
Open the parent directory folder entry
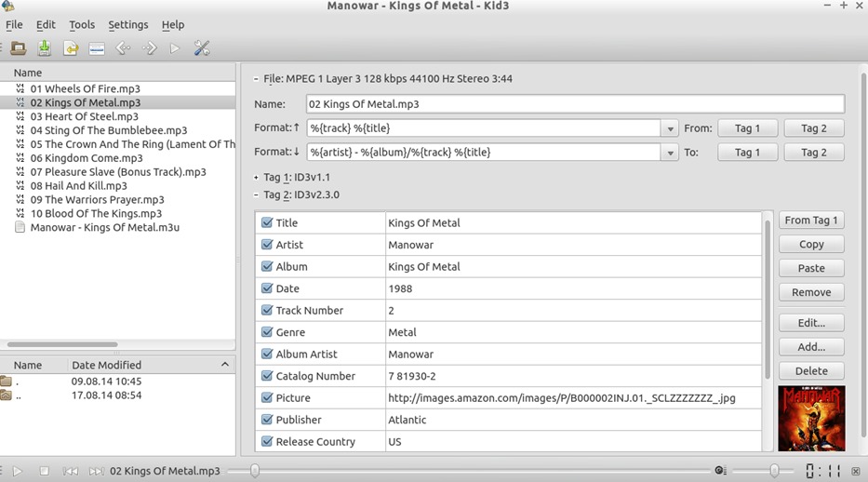click(x=7, y=395)
